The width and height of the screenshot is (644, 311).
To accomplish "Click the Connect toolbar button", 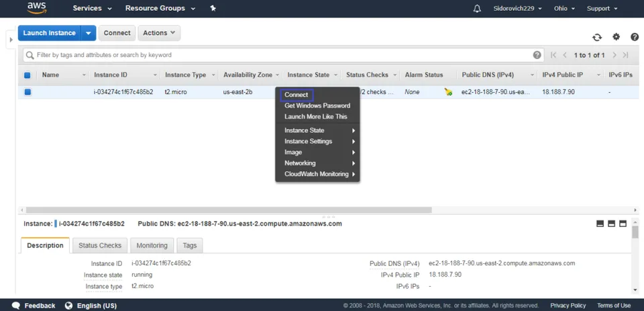I will [117, 33].
